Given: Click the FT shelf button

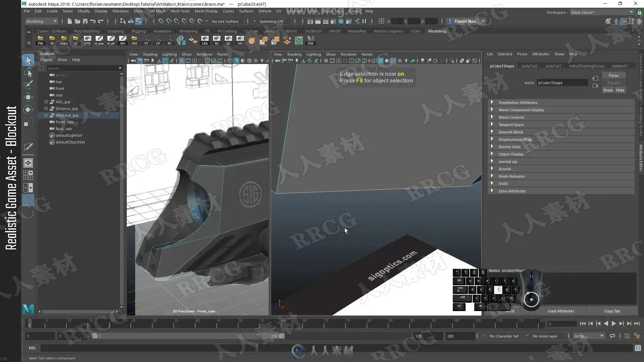Looking at the screenshot, I should click(146, 41).
